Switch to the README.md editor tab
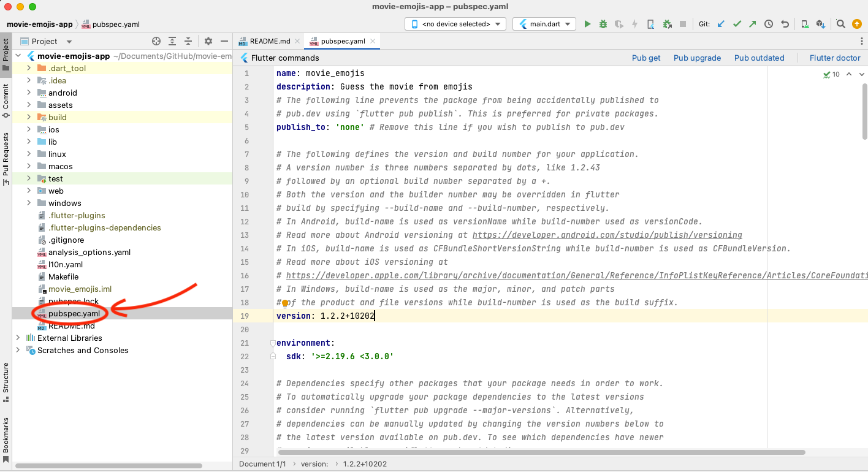 (x=270, y=41)
